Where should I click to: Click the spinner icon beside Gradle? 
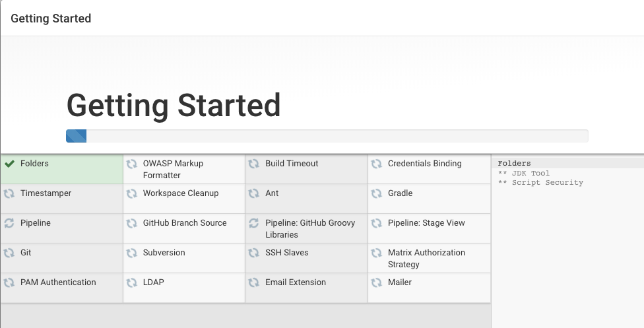(377, 193)
